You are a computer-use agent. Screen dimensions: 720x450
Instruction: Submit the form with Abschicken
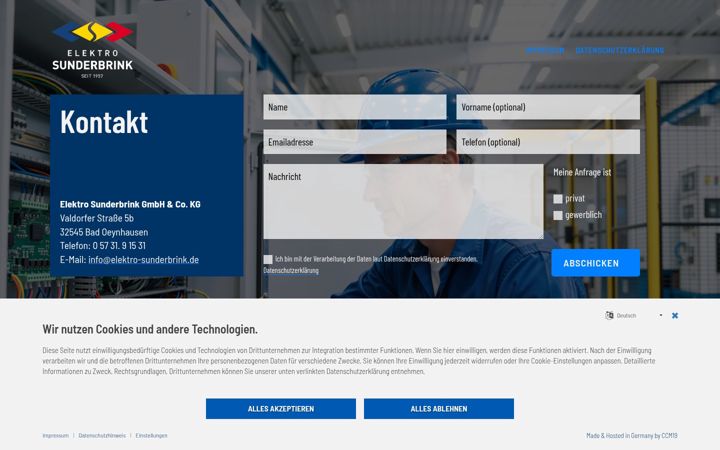(596, 263)
